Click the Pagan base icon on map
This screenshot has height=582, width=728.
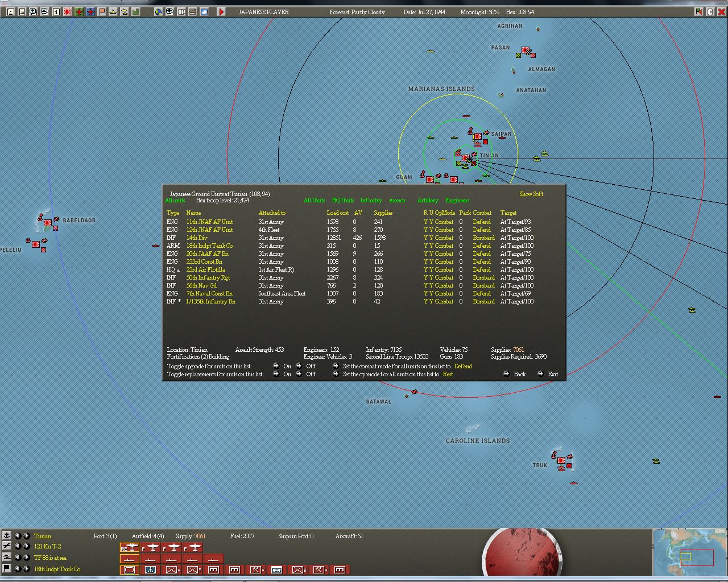click(526, 50)
